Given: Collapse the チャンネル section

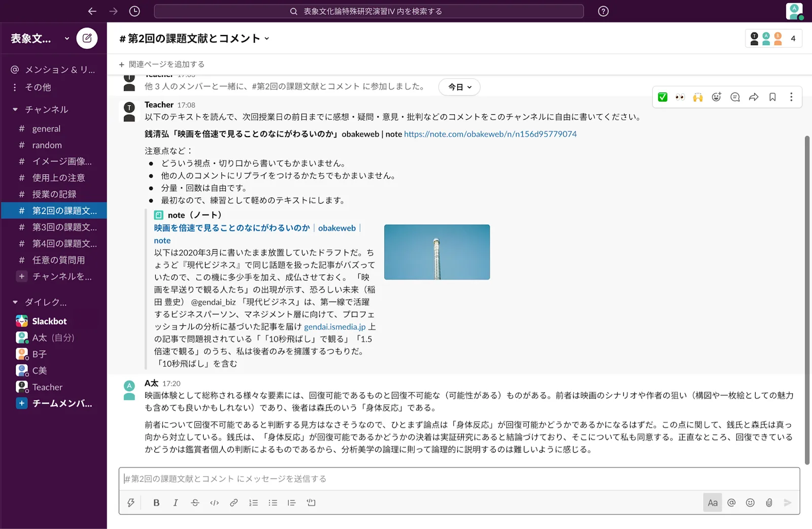Looking at the screenshot, I should [15, 109].
